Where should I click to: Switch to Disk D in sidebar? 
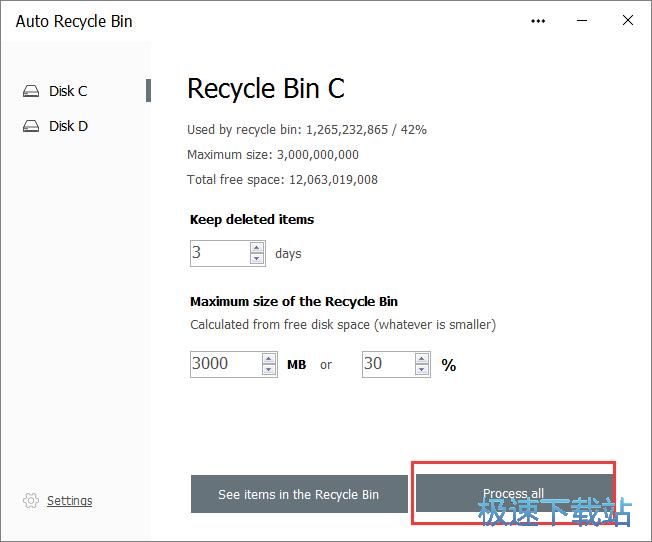(68, 126)
